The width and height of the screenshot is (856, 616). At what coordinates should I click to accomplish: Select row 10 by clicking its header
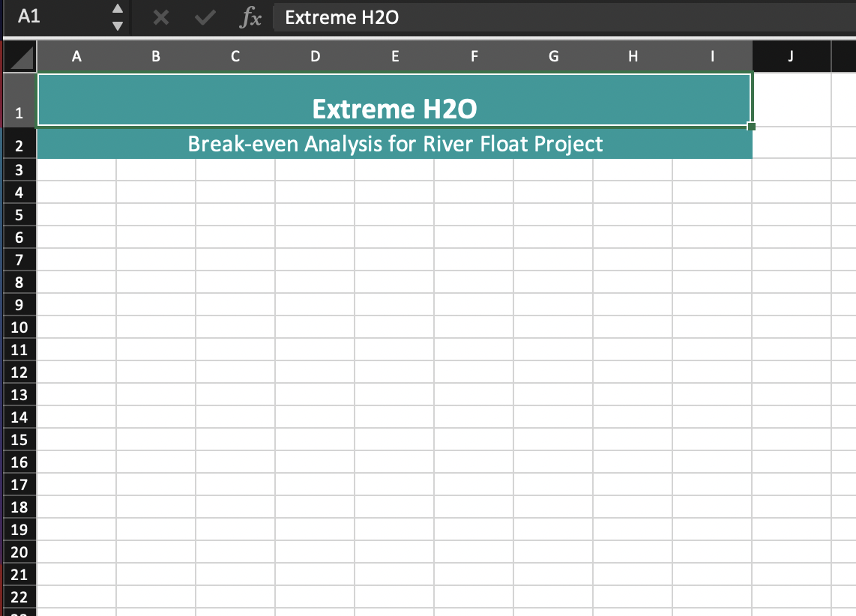(x=19, y=327)
